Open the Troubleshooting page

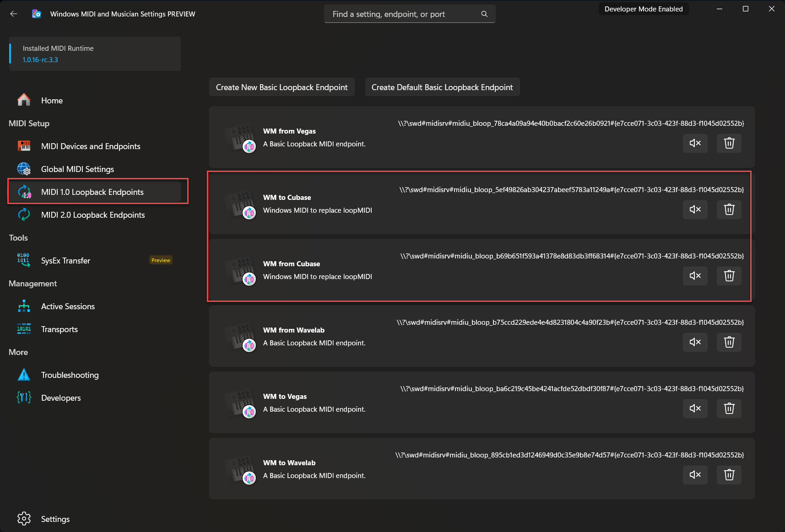(x=95, y=375)
